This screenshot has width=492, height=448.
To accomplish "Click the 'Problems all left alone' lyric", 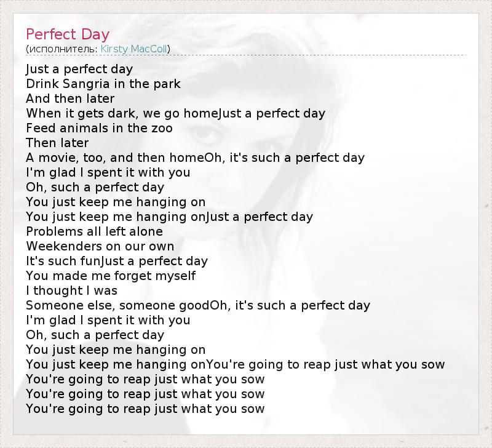I will [94, 231].
